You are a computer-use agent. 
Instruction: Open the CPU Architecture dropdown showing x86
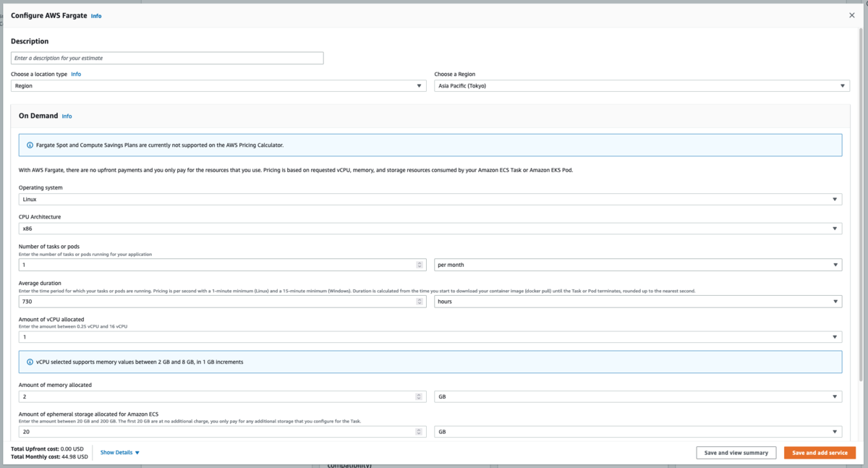pos(430,229)
